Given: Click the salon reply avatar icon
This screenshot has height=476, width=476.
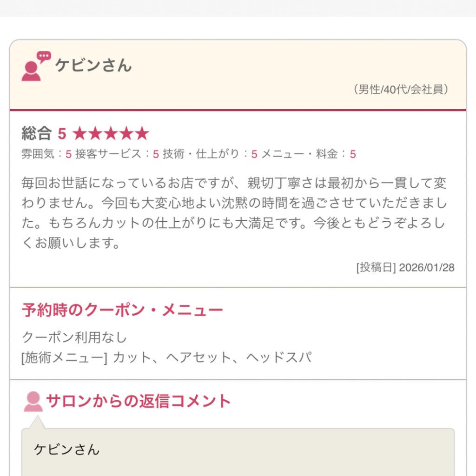Looking at the screenshot, I should coord(33,402).
